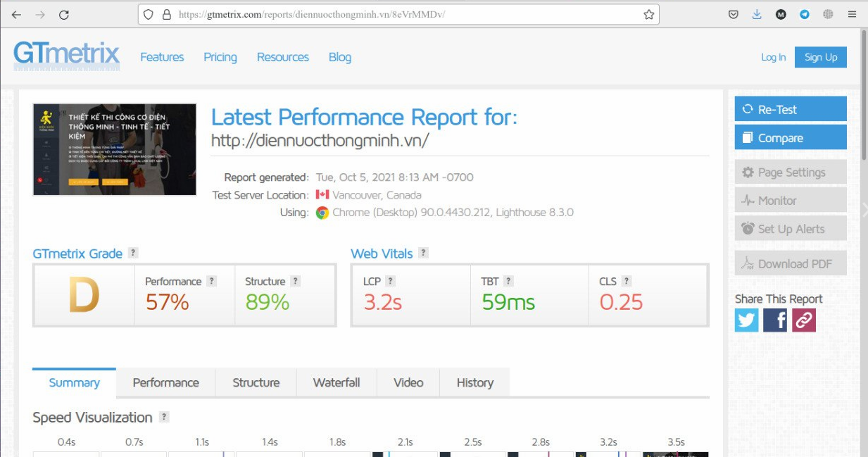Select the Summary tab
The height and width of the screenshot is (457, 868).
74,382
